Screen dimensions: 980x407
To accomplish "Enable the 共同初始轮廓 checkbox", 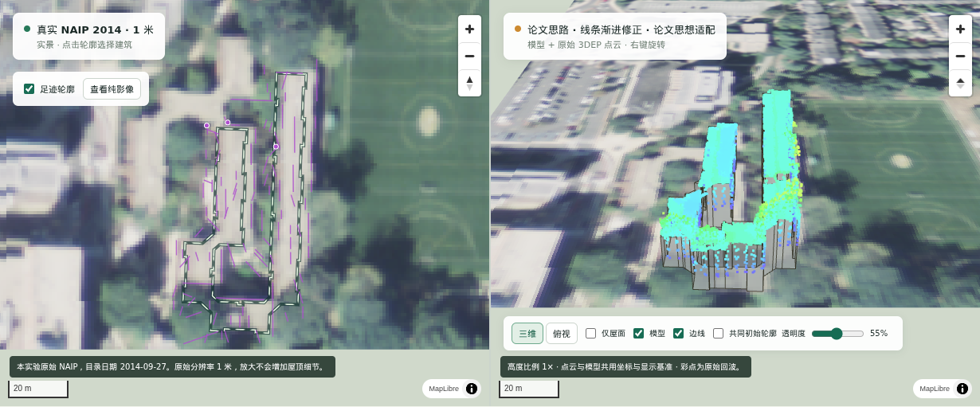I will pos(719,333).
